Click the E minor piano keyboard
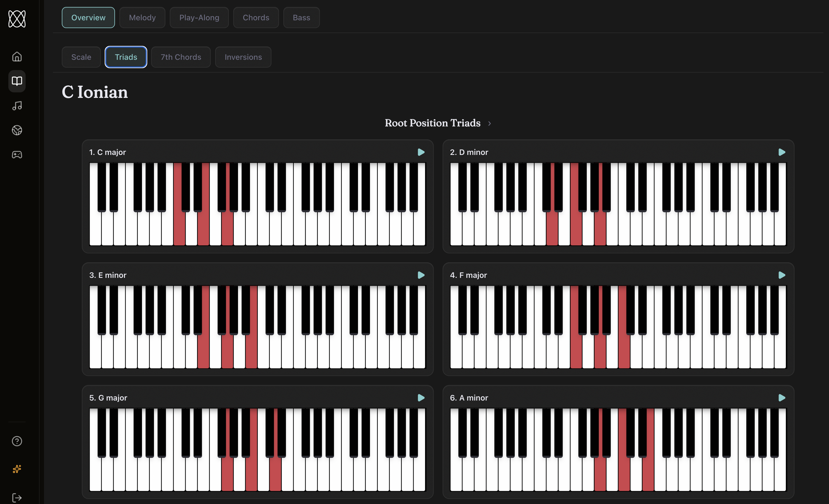Image resolution: width=829 pixels, height=504 pixels. [257, 327]
